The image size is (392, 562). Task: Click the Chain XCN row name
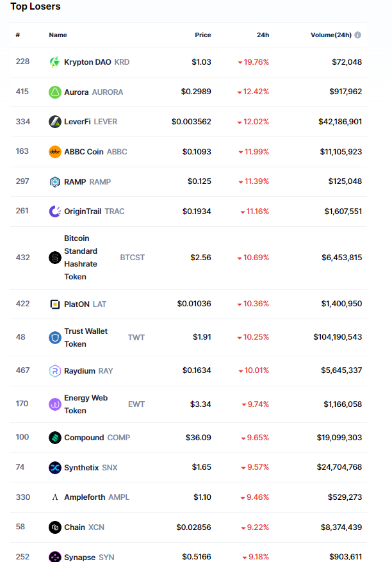[75, 527]
